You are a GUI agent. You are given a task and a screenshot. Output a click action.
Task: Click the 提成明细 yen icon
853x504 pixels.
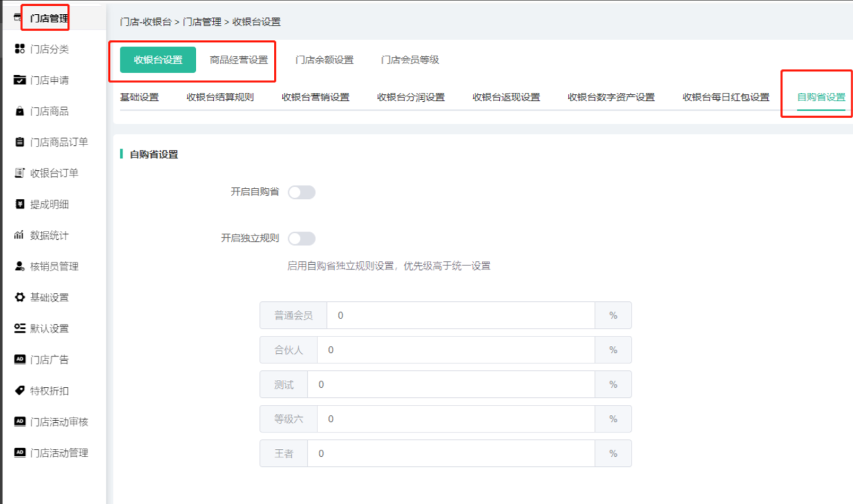(x=19, y=204)
